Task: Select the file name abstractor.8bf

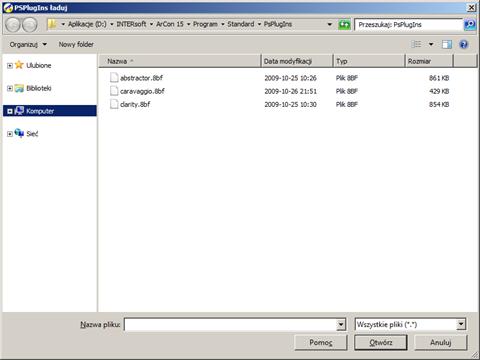Action: pyautogui.click(x=141, y=78)
